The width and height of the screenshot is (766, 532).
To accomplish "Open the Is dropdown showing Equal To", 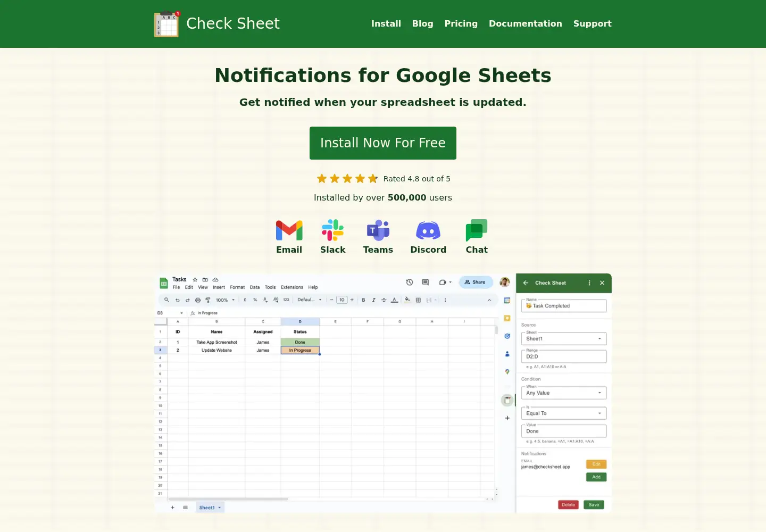I will click(564, 413).
